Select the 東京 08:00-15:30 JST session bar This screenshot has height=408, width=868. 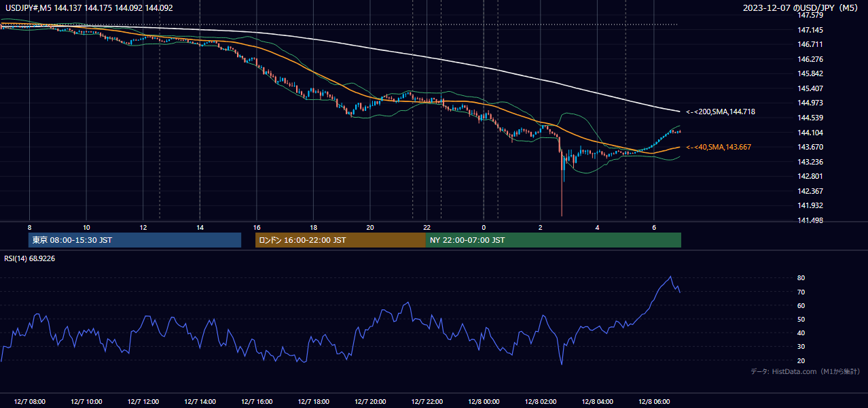[x=134, y=240]
